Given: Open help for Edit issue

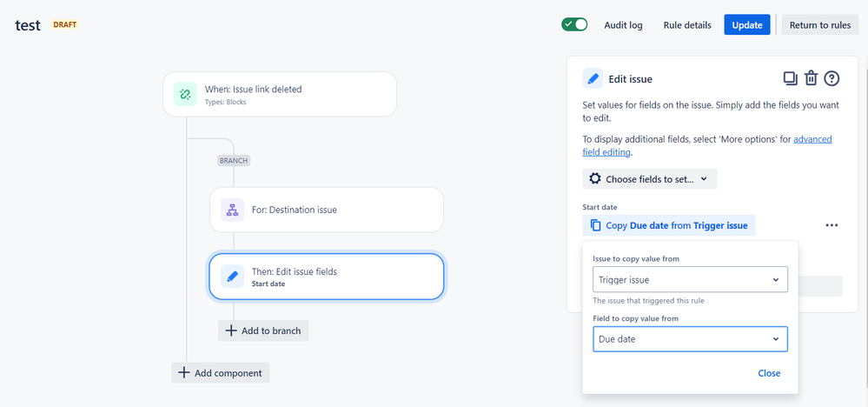Looking at the screenshot, I should click(832, 78).
